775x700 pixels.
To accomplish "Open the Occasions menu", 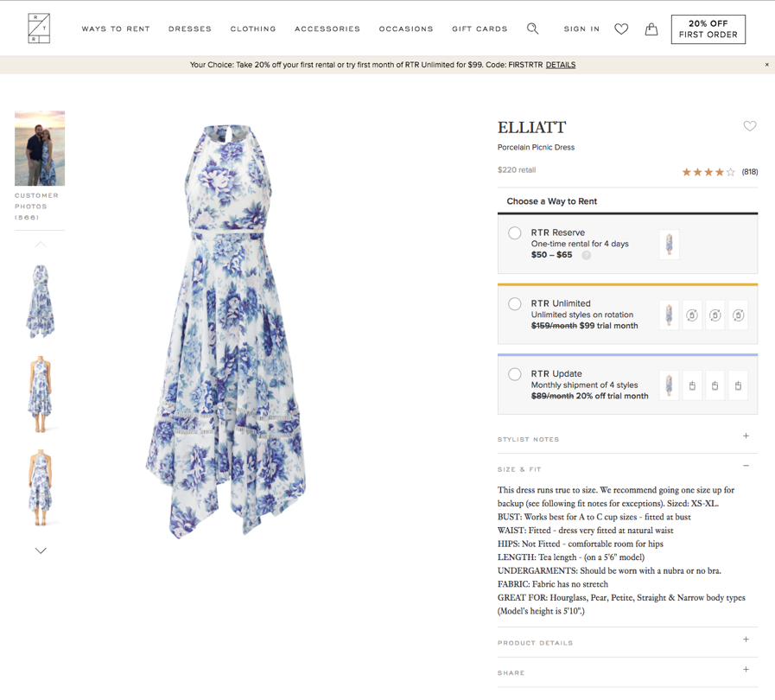I will [x=406, y=29].
